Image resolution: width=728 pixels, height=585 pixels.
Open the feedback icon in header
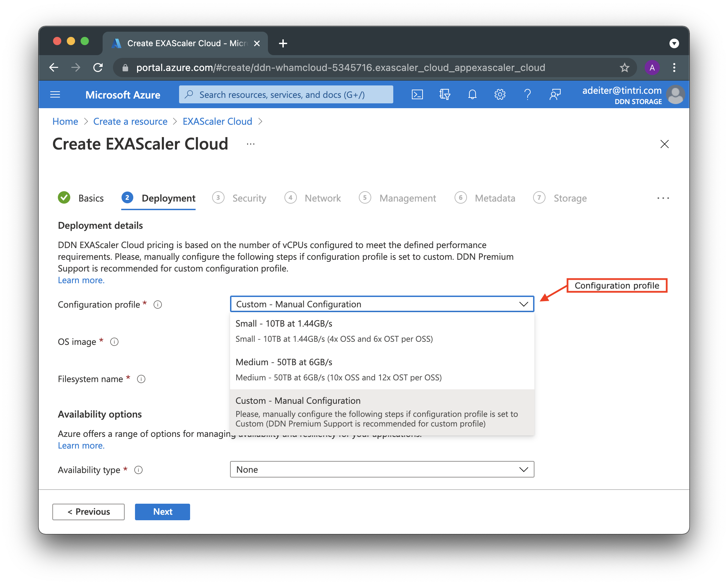tap(555, 94)
